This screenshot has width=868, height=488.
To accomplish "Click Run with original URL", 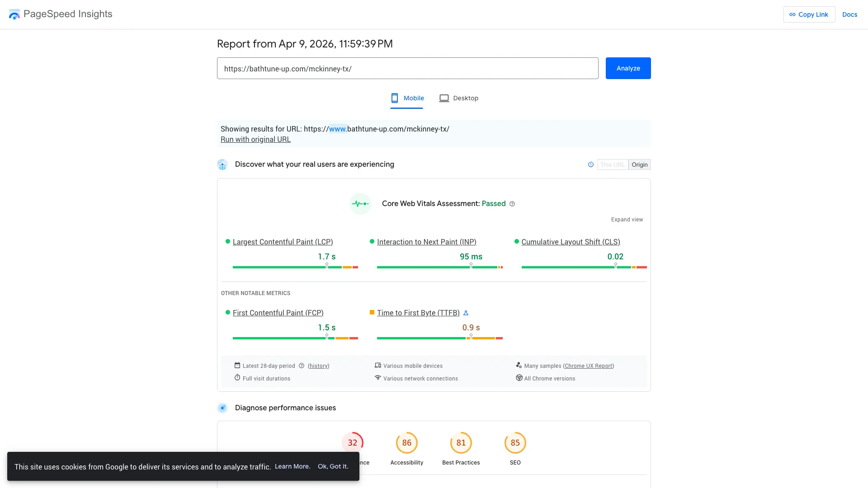I will click(255, 139).
